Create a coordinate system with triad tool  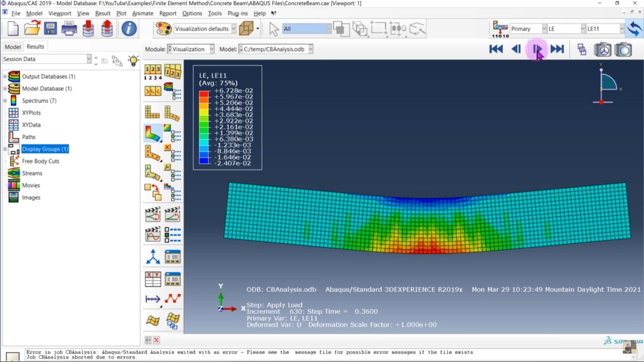point(153,257)
